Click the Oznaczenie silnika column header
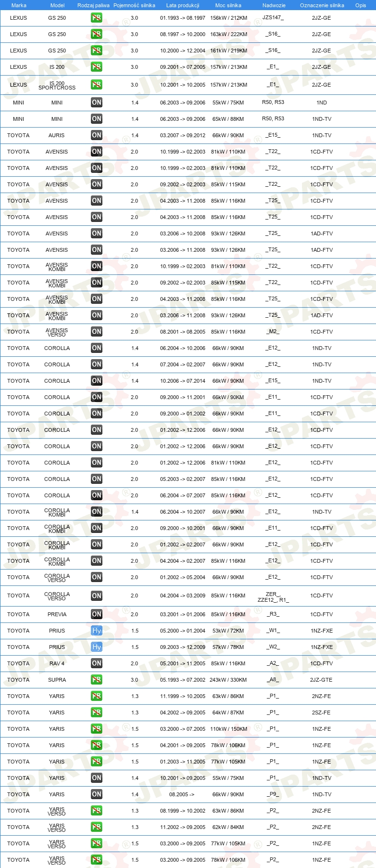 pyautogui.click(x=322, y=5)
